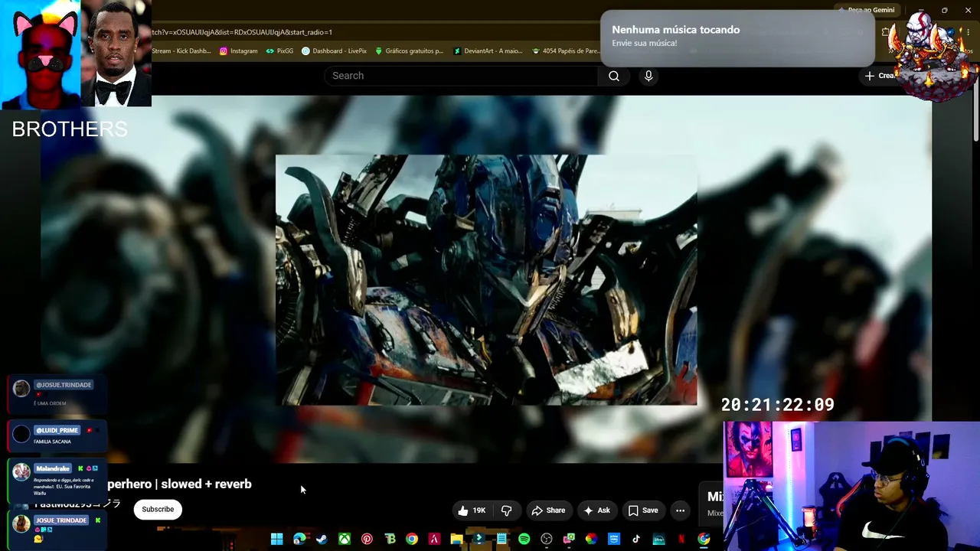Click the Create button in YouTube header
The width and height of the screenshot is (980, 551).
(x=879, y=76)
